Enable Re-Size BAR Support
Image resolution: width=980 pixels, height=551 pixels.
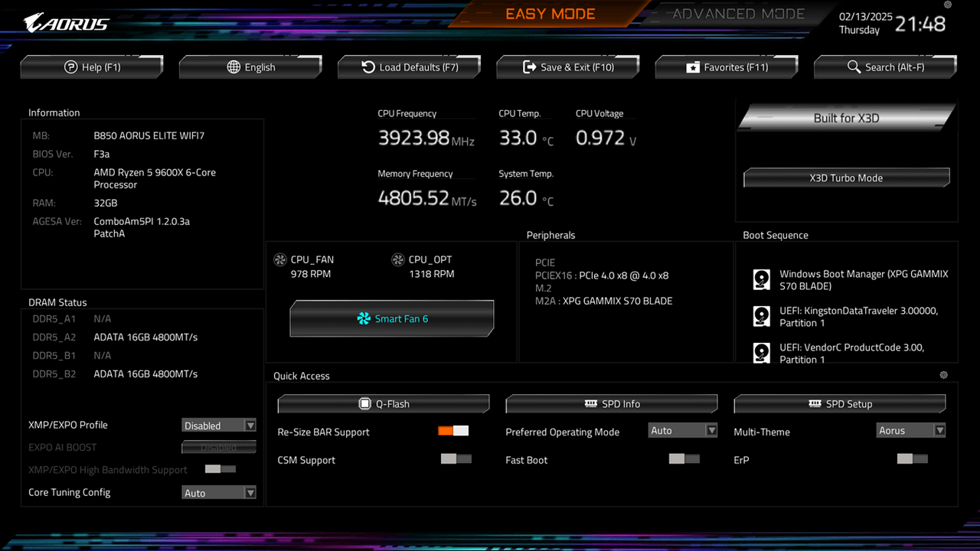454,431
